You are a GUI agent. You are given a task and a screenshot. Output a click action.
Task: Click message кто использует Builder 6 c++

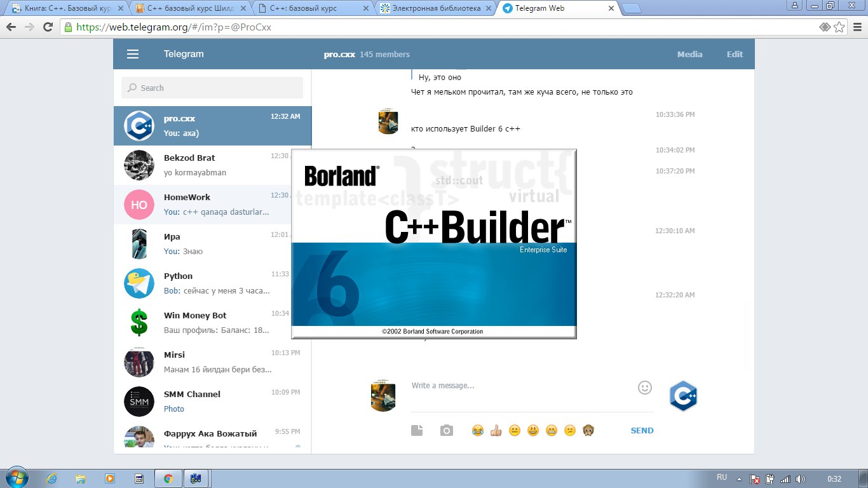[x=466, y=129]
